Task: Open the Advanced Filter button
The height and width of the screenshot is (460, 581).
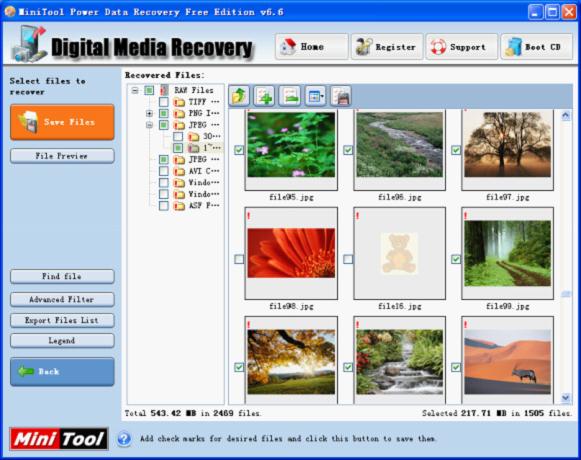Action: point(62,300)
